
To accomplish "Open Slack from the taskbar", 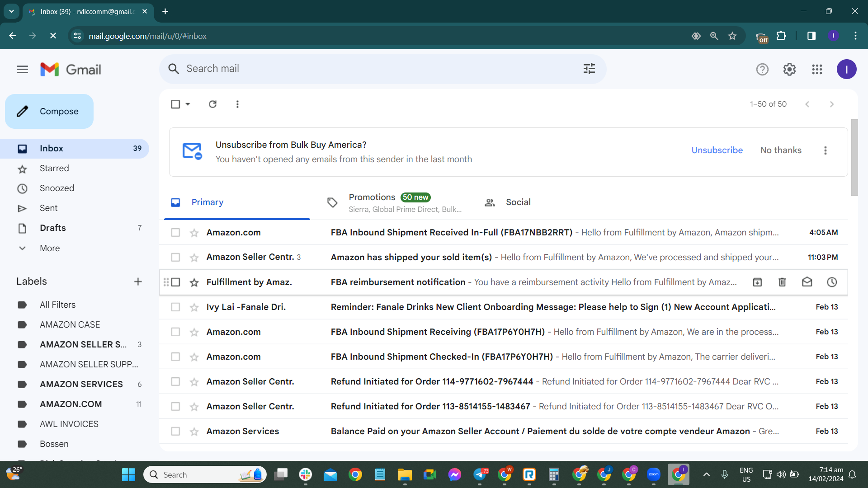I will pos(306,474).
